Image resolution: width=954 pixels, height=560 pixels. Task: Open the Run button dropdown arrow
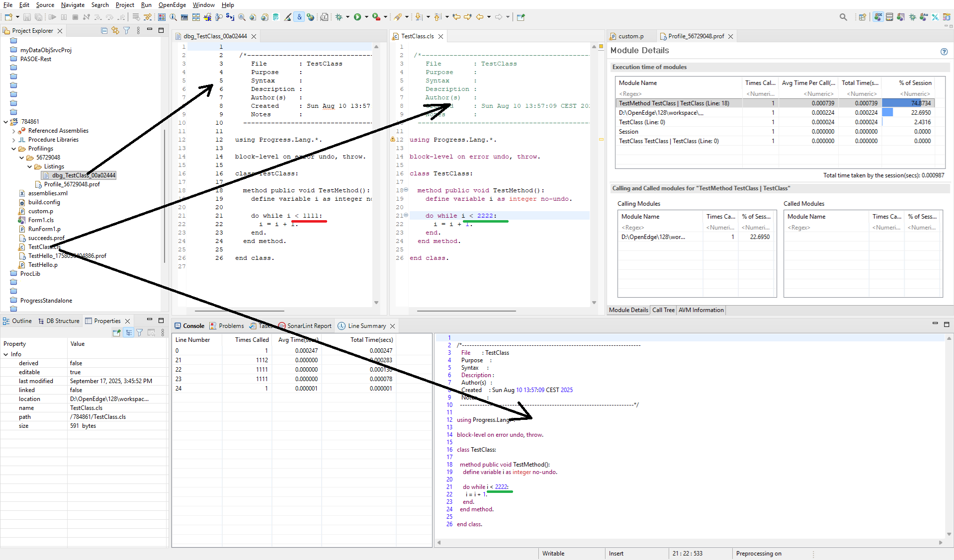(366, 17)
